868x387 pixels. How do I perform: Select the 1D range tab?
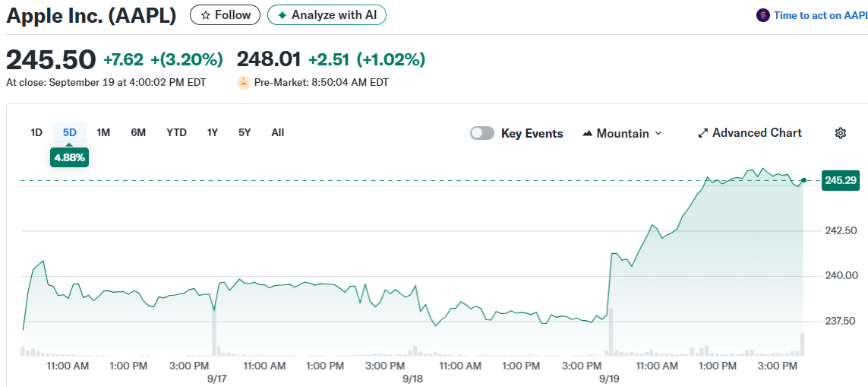coord(36,132)
